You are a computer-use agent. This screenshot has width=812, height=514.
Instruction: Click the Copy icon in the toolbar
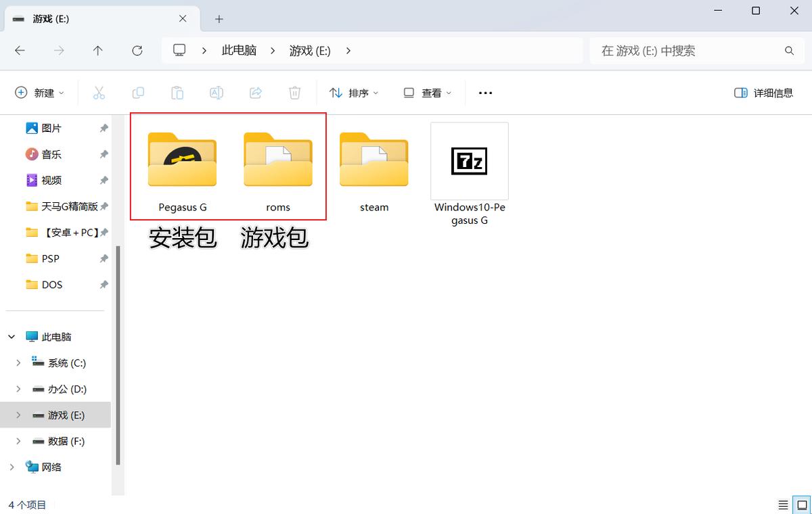click(x=138, y=93)
